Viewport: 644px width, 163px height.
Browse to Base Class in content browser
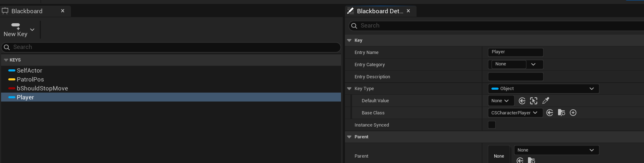point(562,113)
